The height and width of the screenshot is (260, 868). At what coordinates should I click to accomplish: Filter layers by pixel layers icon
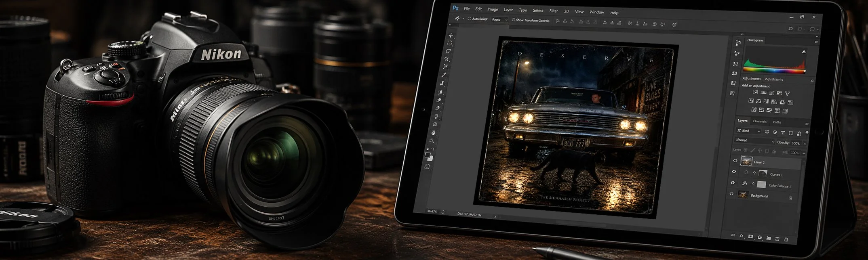point(767,132)
